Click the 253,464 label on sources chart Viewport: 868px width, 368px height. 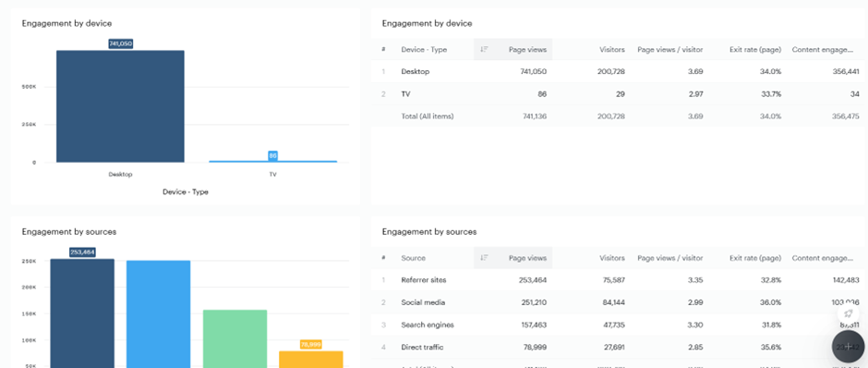(x=82, y=252)
